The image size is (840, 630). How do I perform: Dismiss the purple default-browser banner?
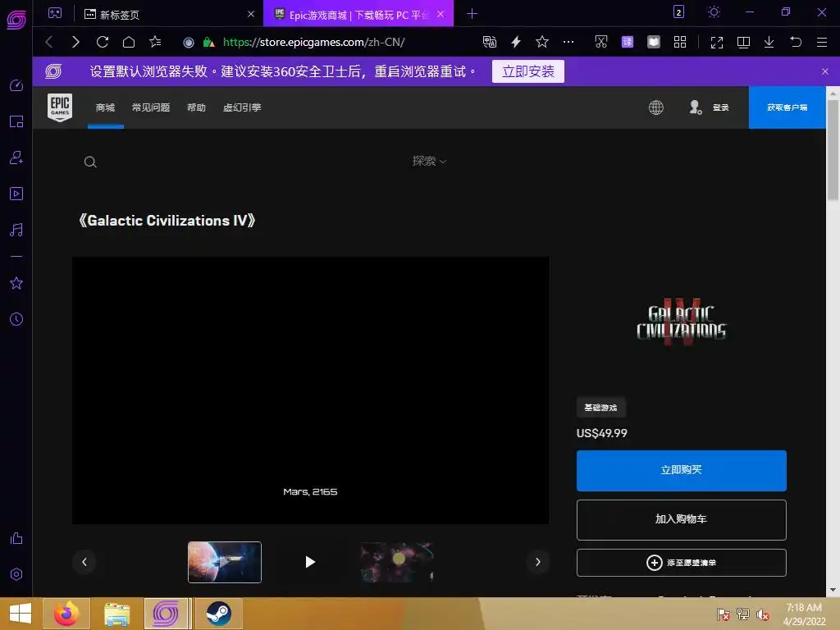pos(825,71)
